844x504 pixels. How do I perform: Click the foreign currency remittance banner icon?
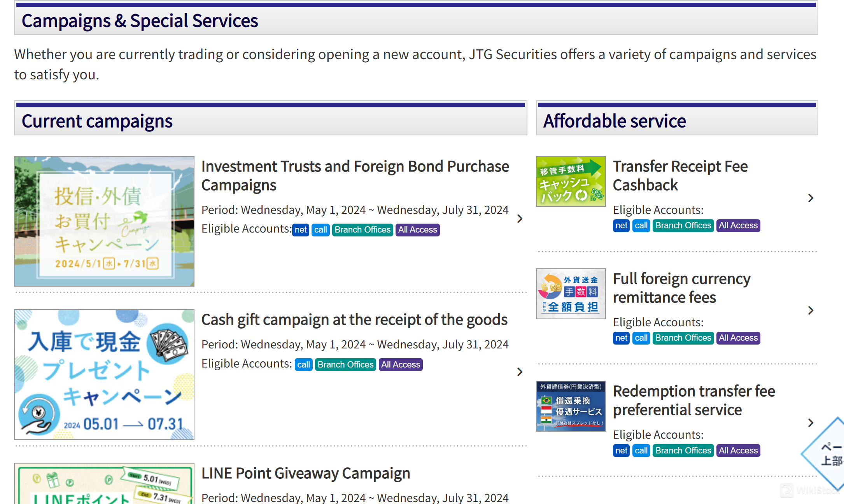point(571,294)
